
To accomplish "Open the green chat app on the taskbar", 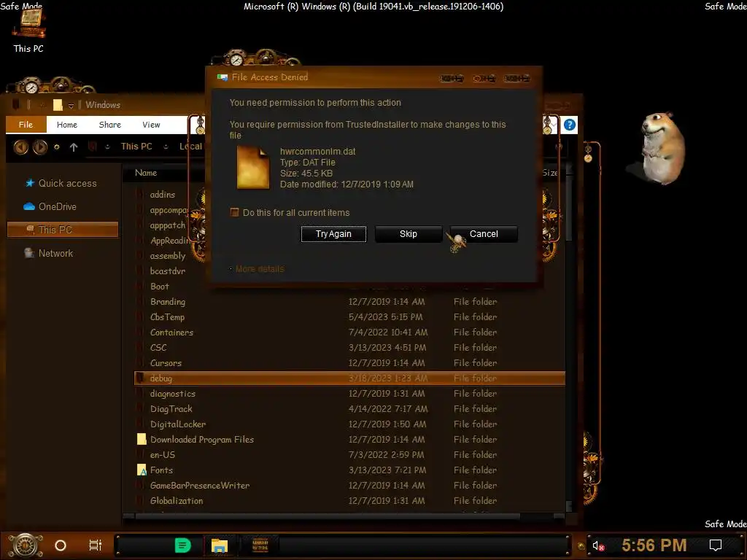I will (x=182, y=545).
